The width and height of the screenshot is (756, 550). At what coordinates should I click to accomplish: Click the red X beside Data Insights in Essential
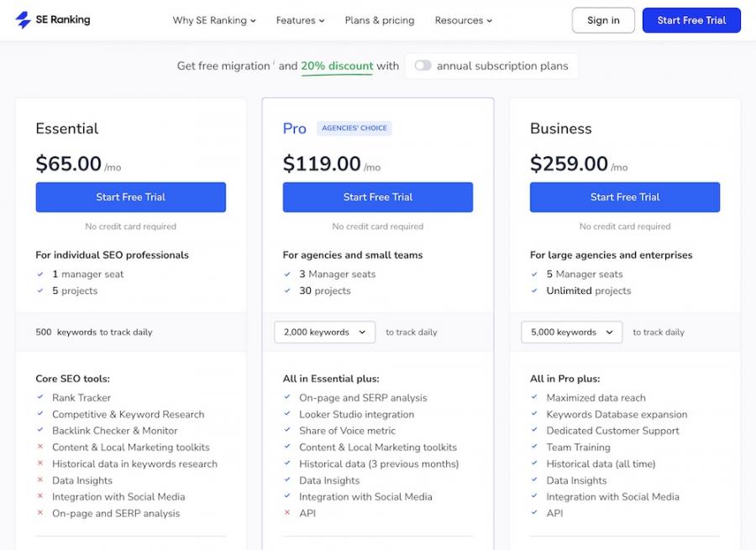tap(39, 480)
